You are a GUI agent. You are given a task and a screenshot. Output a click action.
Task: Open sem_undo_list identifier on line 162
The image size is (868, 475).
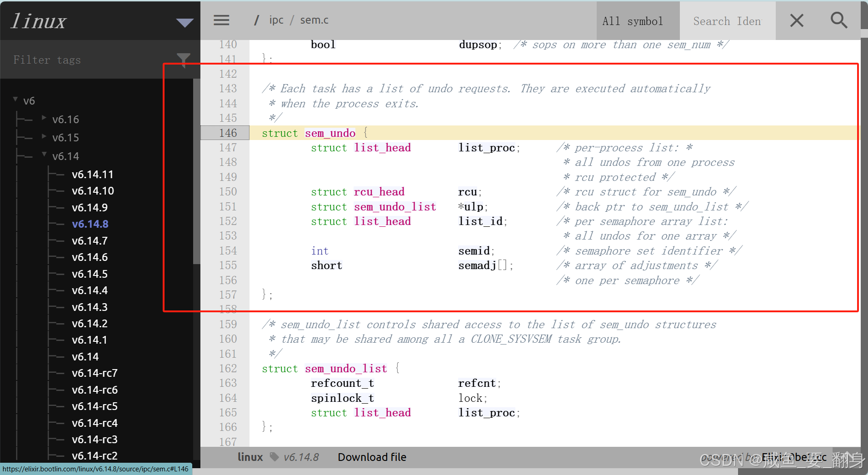point(346,369)
